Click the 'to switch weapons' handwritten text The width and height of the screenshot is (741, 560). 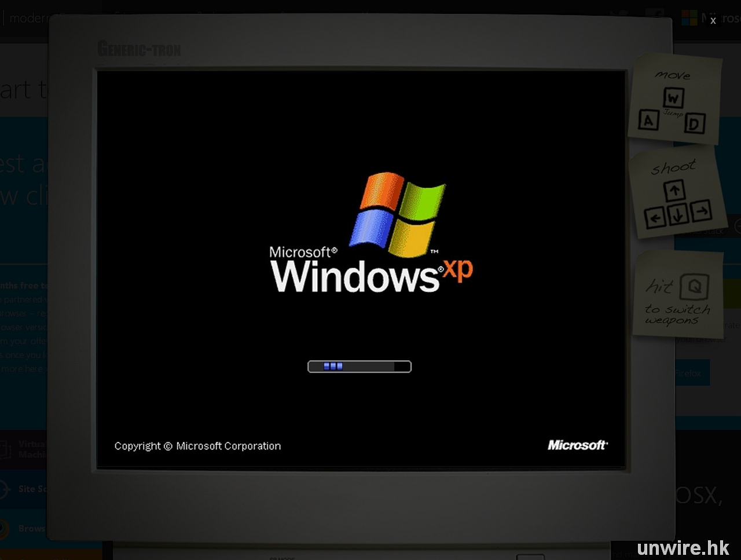676,314
